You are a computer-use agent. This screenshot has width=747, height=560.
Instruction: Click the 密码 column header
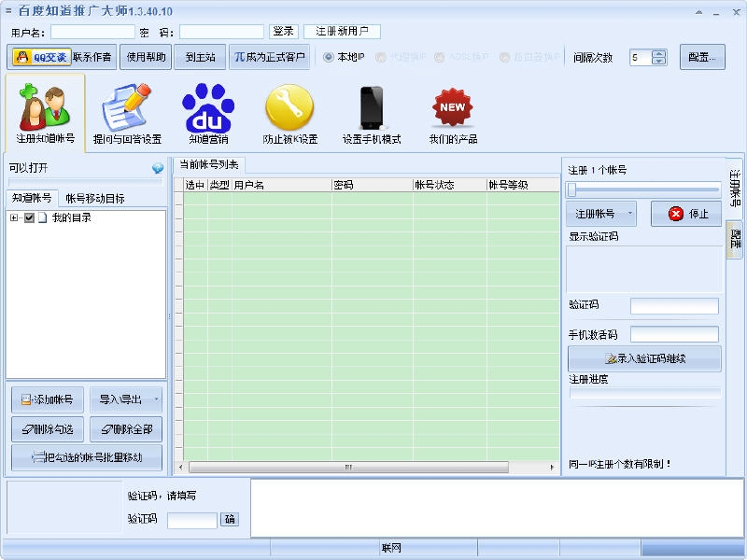tap(373, 185)
